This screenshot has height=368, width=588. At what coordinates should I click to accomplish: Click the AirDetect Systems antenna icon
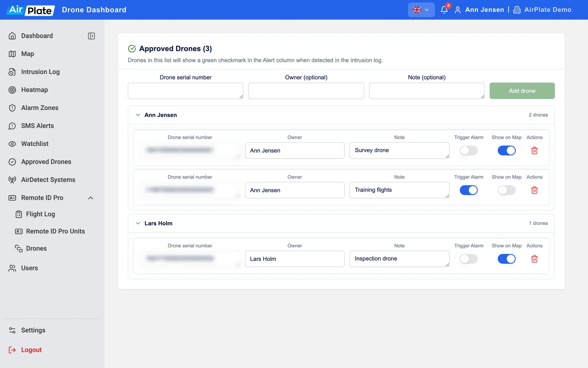pos(12,180)
